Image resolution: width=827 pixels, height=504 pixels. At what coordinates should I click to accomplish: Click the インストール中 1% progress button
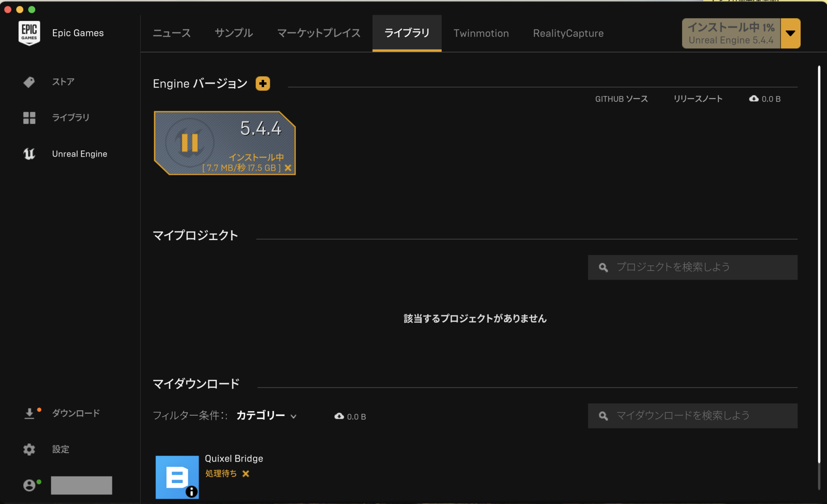coord(731,33)
